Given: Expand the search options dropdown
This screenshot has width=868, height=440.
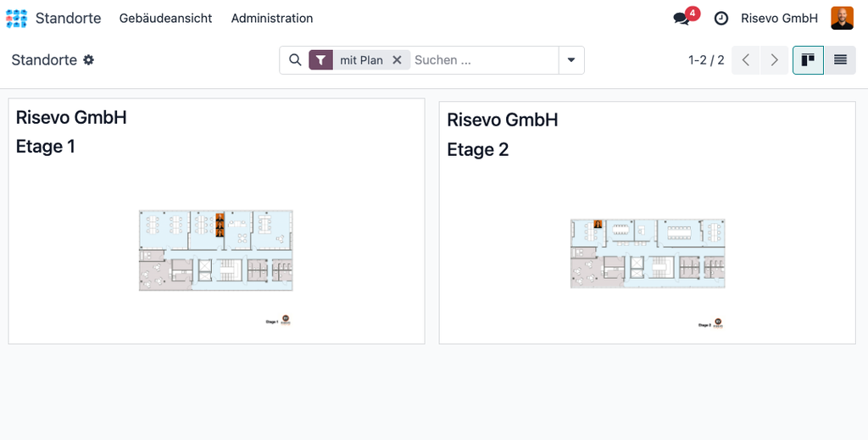Looking at the screenshot, I should 571,60.
